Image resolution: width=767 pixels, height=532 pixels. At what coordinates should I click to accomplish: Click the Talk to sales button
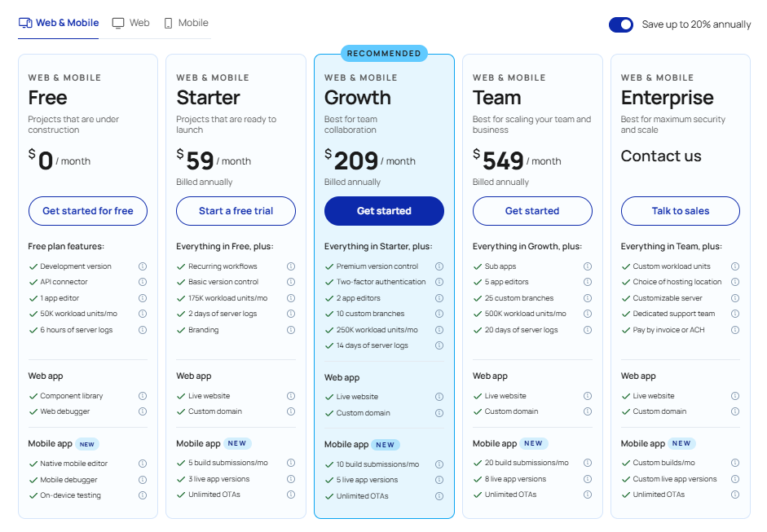(681, 211)
